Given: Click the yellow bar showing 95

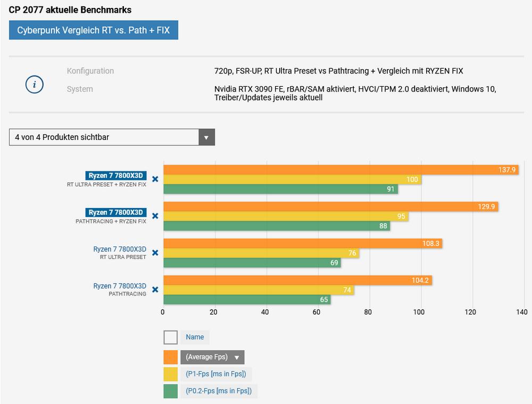Looking at the screenshot, I should [x=286, y=216].
